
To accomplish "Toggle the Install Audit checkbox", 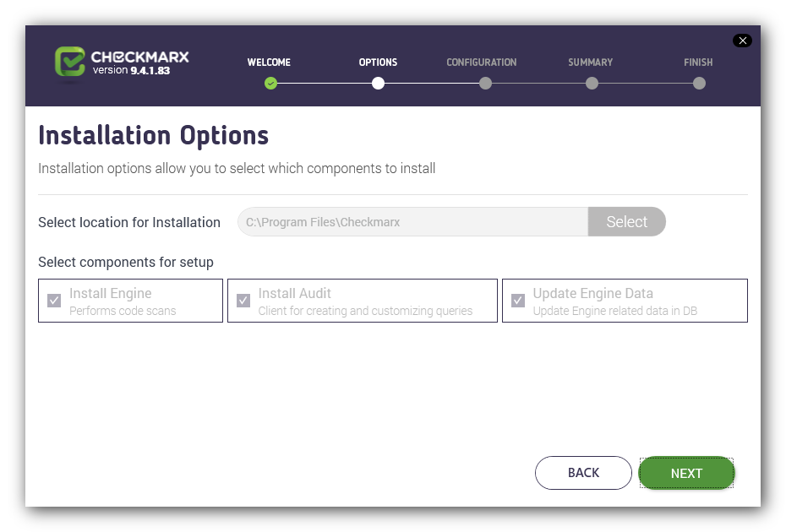I will pos(243,301).
